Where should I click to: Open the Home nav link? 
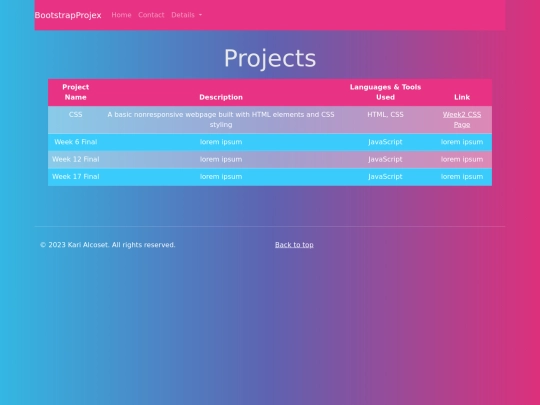click(x=121, y=15)
